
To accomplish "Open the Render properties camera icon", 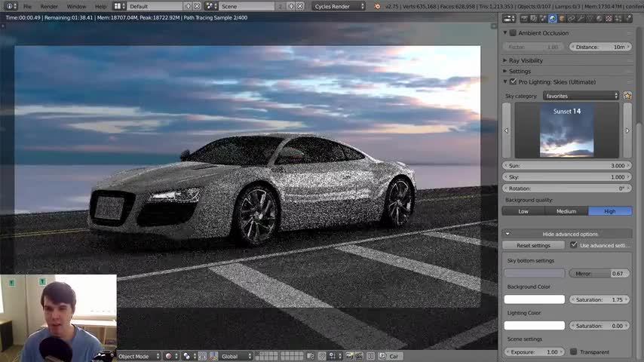I will (524, 19).
